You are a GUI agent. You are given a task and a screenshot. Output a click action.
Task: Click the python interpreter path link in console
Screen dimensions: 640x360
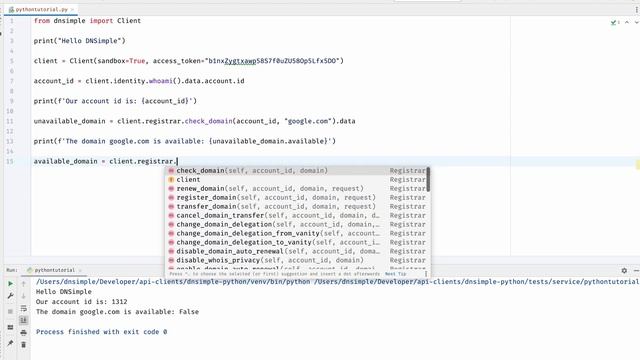pos(173,282)
